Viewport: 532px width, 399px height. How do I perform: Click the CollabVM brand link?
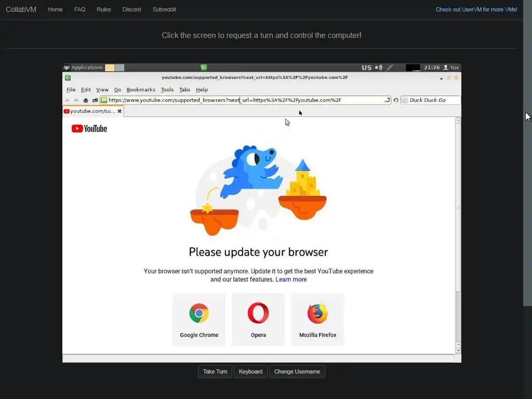pyautogui.click(x=21, y=9)
